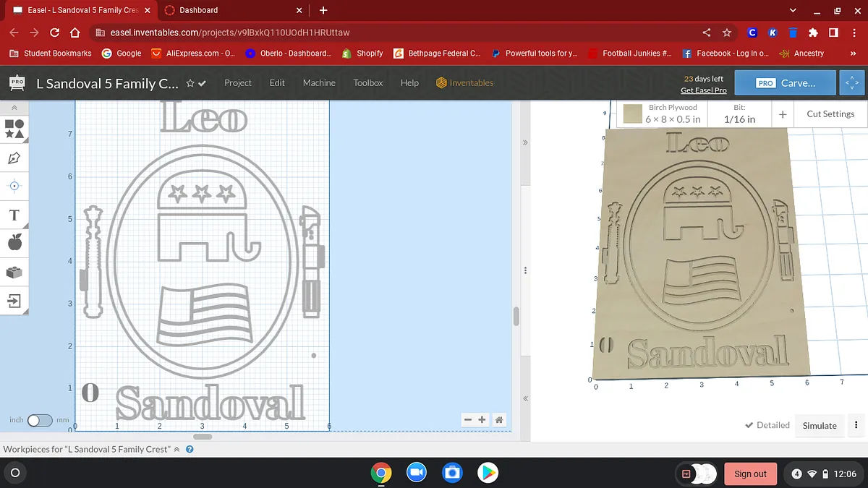Open the preview more-options menu
This screenshot has height=488, width=868.
coord(856,425)
